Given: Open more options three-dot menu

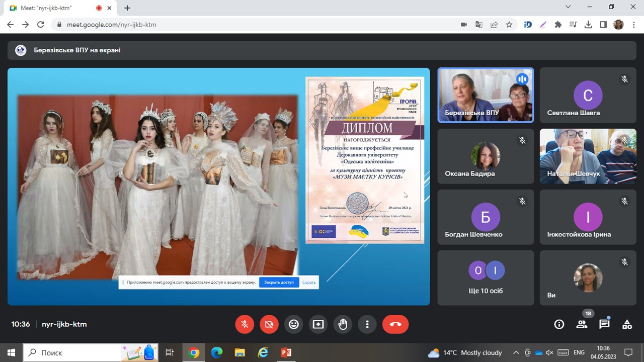Looking at the screenshot, I should 368,324.
